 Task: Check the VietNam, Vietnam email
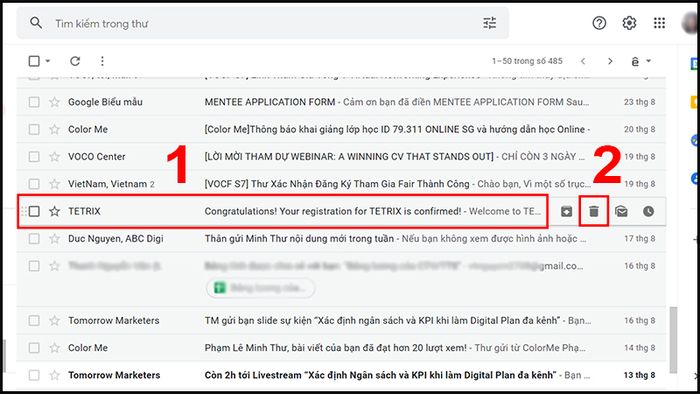(34, 184)
